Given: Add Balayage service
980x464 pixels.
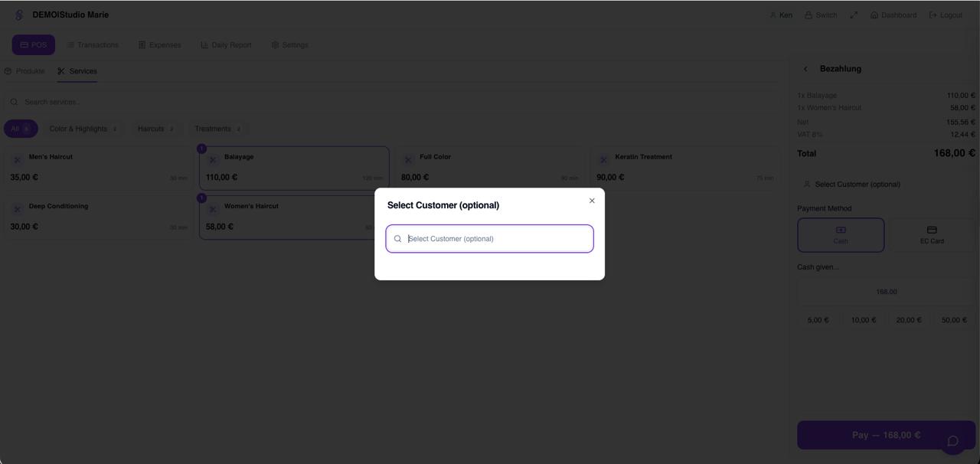Looking at the screenshot, I should click(295, 168).
